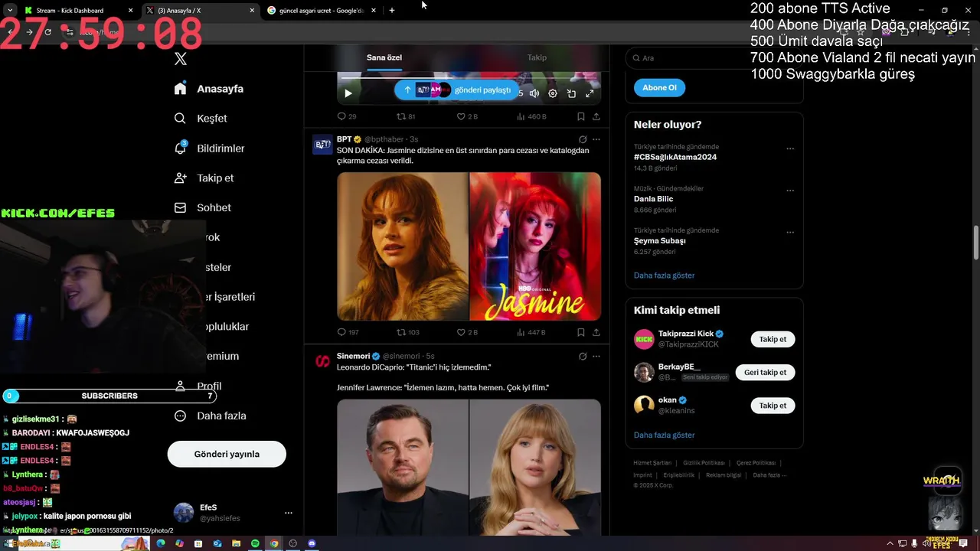
Task: Bookmark the BPT Jasmine post
Action: click(581, 332)
